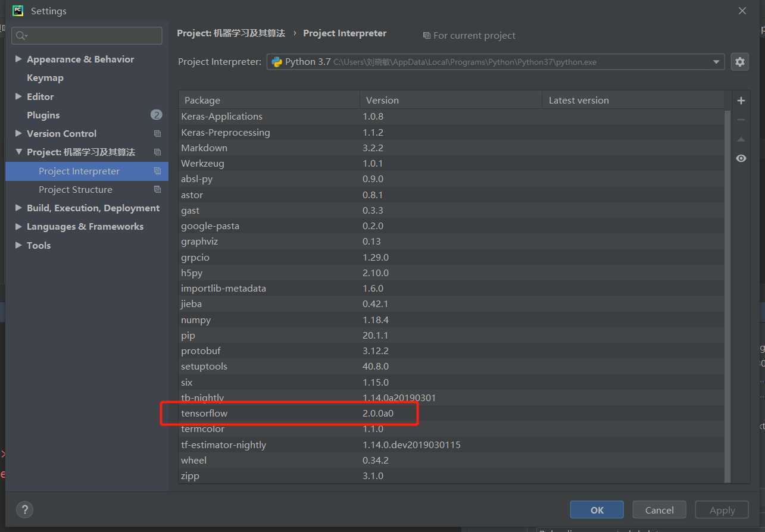Select Plugins in settings tree
The height and width of the screenshot is (532, 765).
43,115
